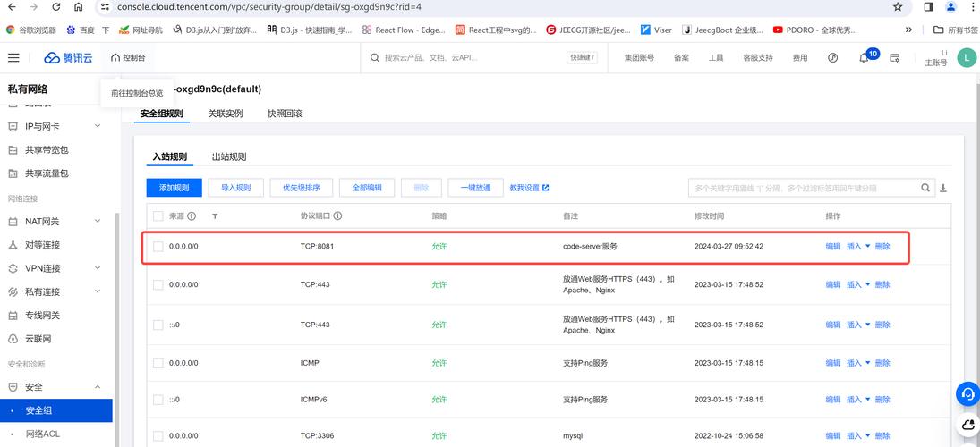Screen dimensions: 980x447
Task: Click the browser address bar URL
Action: tap(269, 7)
